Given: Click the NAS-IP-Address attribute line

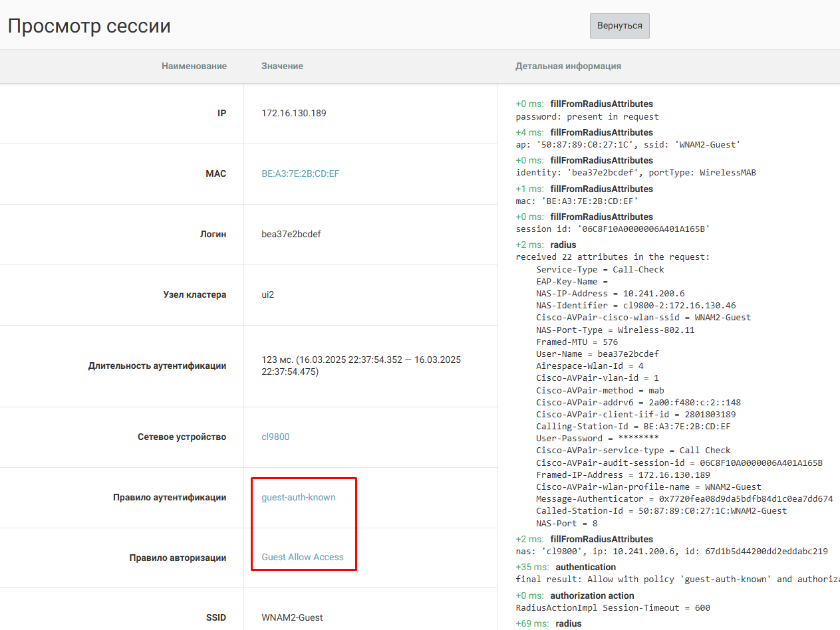Looking at the screenshot, I should coord(610,294).
